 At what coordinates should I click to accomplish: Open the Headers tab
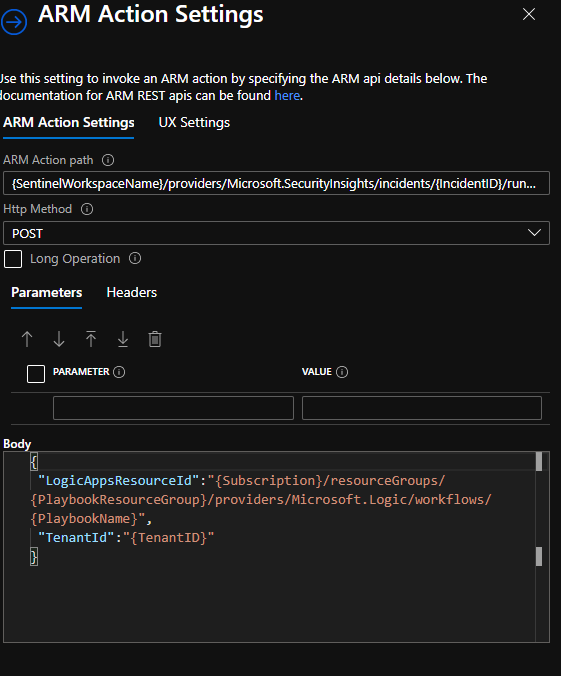pos(132,292)
